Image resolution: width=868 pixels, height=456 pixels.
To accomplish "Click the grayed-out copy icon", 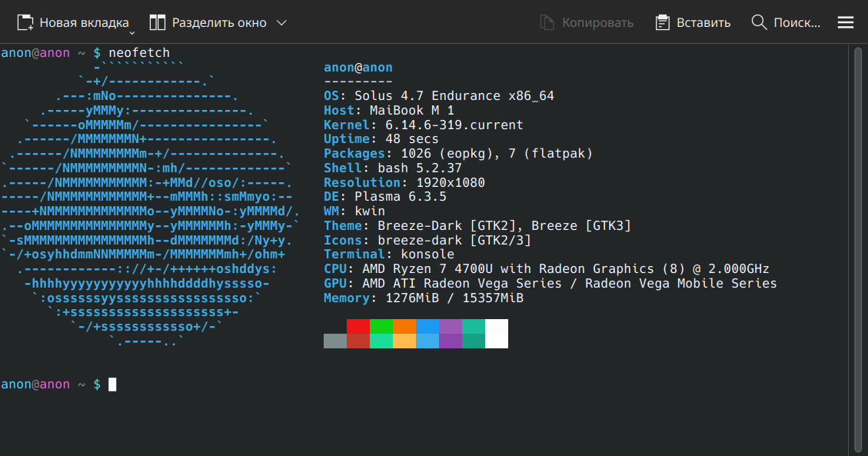I will (x=547, y=22).
